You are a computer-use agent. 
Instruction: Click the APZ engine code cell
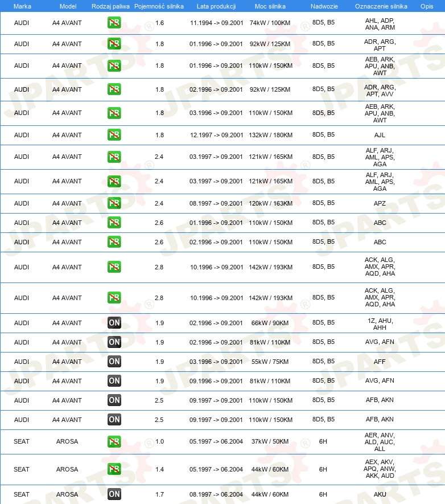[x=380, y=203]
